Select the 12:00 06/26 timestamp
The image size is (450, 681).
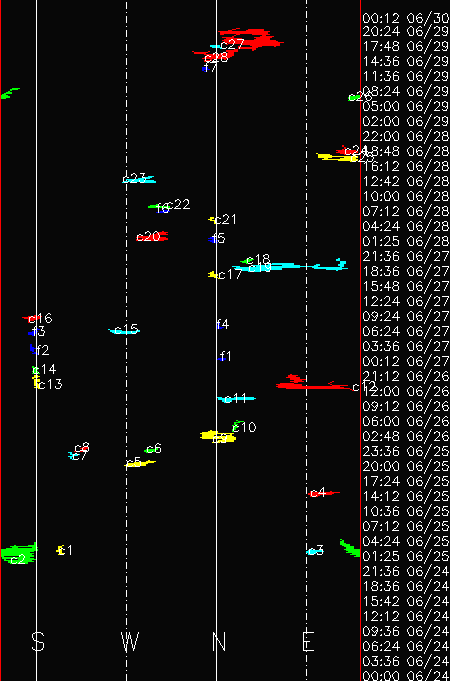click(406, 391)
